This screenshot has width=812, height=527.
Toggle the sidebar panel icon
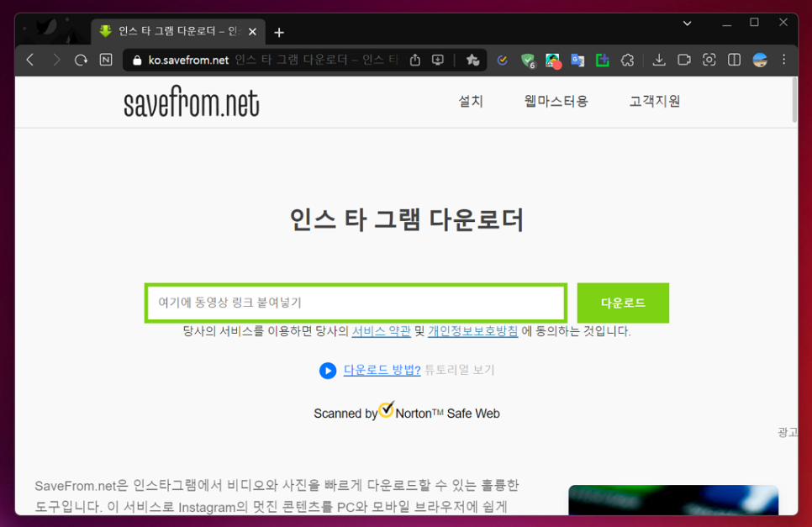click(x=734, y=60)
